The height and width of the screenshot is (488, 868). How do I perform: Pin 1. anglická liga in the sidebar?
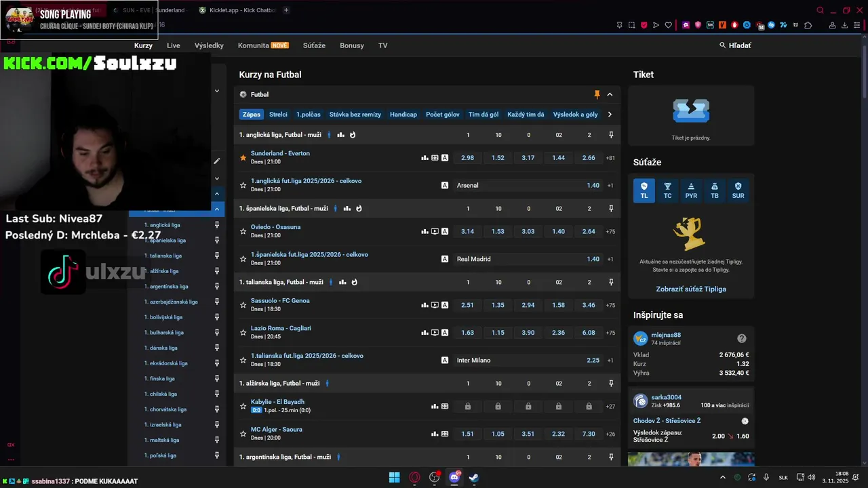point(217,225)
